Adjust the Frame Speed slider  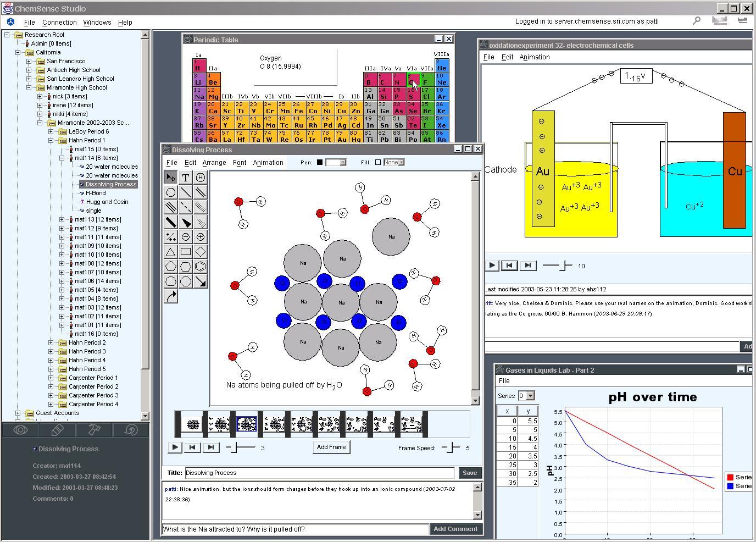tap(451, 447)
